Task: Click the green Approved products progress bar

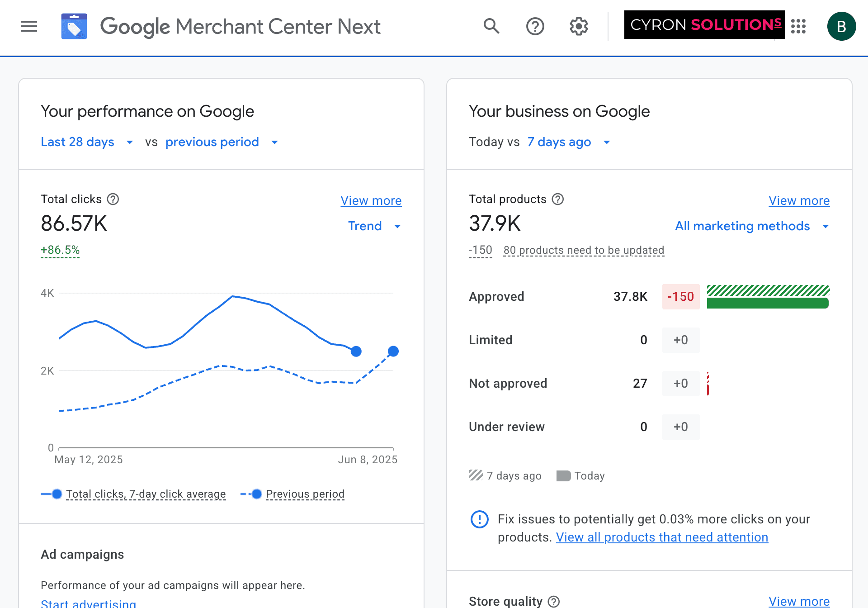Action: point(767,303)
